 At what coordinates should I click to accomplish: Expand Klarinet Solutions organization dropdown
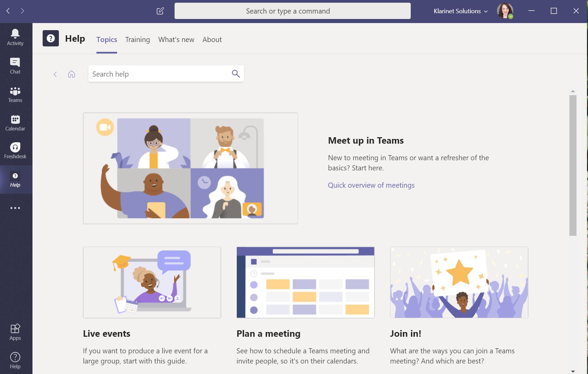(461, 11)
